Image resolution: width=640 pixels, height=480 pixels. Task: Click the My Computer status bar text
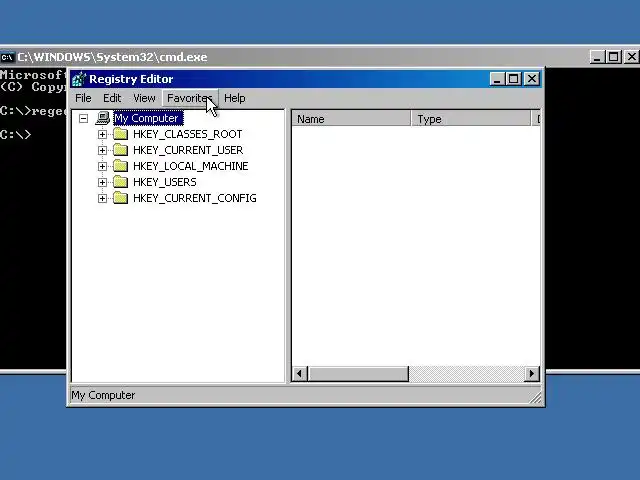[103, 395]
